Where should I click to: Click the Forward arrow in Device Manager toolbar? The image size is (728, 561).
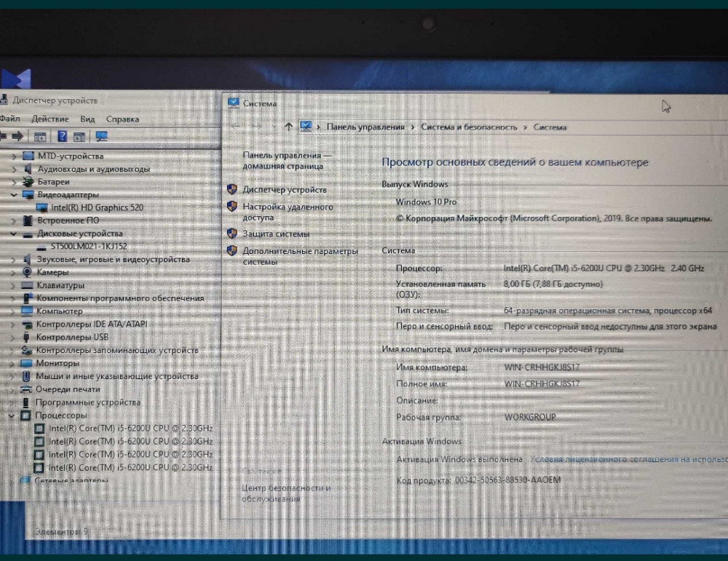[x=17, y=136]
